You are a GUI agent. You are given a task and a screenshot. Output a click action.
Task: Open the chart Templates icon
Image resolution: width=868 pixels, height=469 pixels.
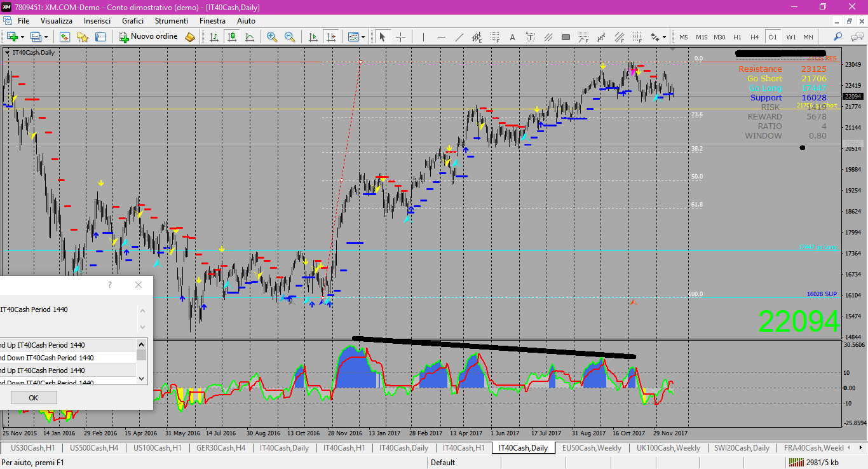coord(353,37)
